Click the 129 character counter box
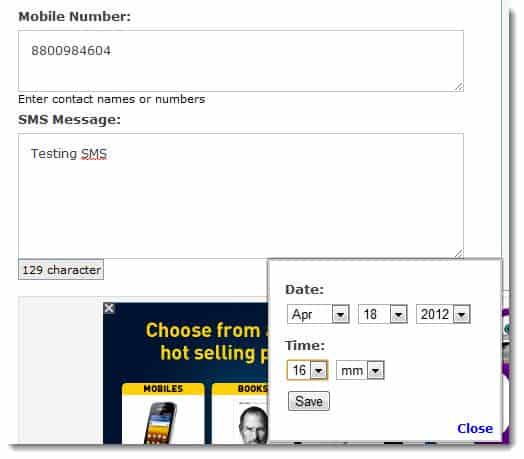This screenshot has height=459, width=524. (x=61, y=269)
